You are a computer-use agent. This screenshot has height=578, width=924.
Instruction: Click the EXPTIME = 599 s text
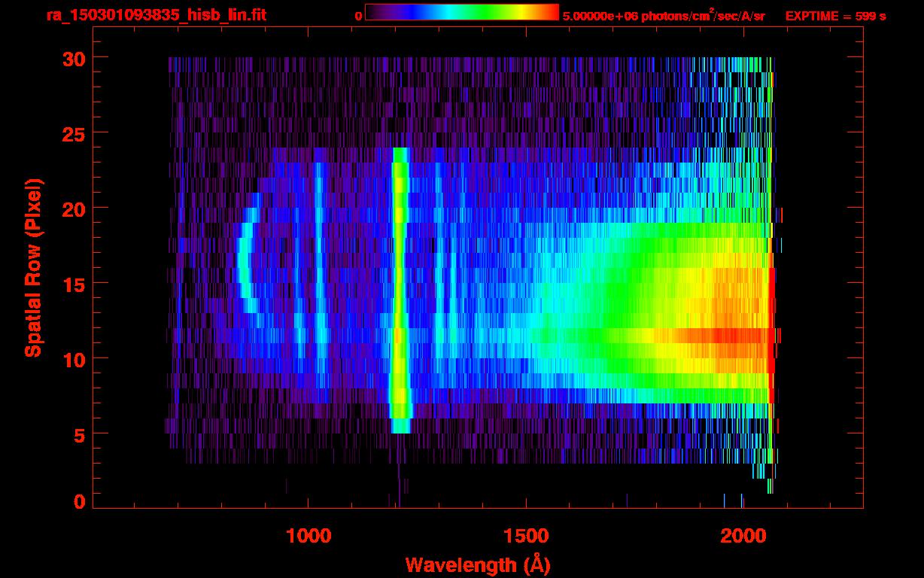pos(835,16)
